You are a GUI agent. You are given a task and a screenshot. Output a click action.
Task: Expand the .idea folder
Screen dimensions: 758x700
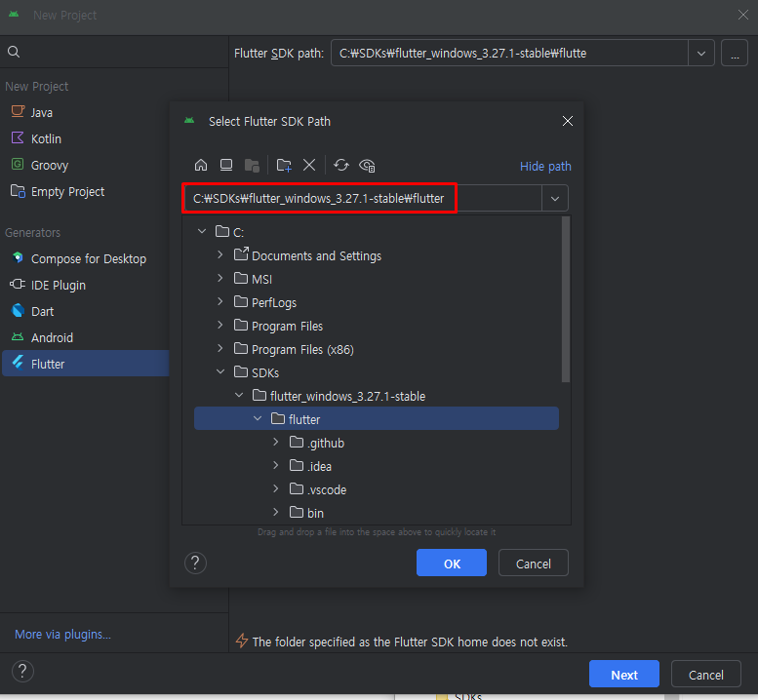pos(276,465)
